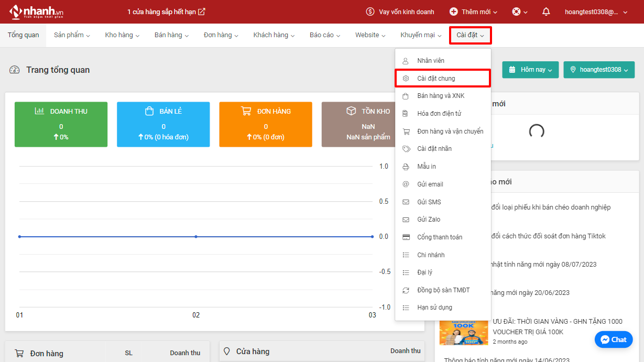Click the orange ĐƠN HÀNG card
Viewport: 644px width, 362px height.
[266, 125]
